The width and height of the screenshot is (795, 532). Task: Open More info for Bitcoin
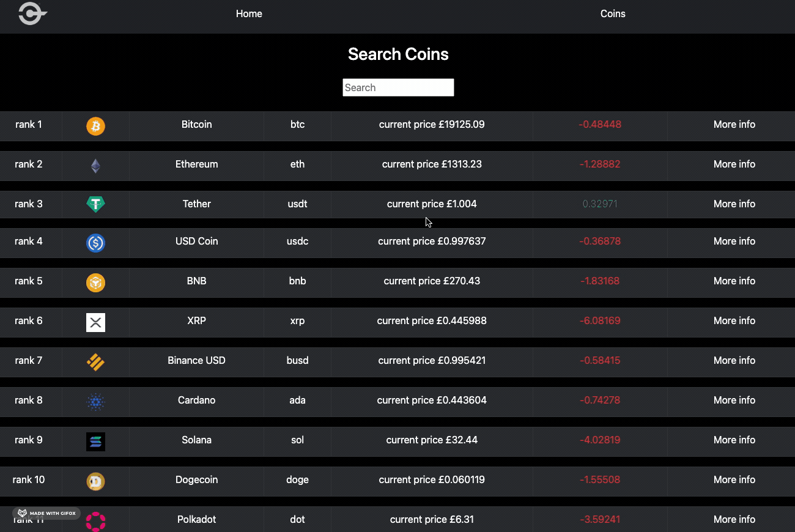734,124
